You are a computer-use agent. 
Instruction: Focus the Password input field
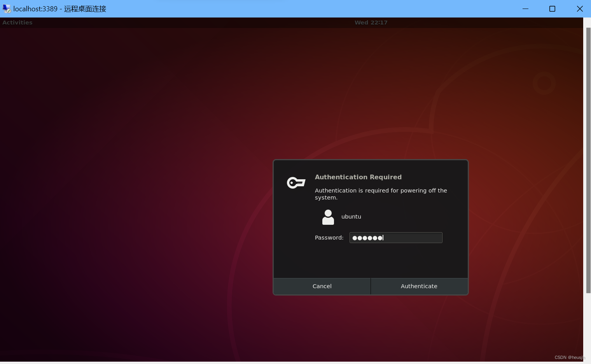396,238
